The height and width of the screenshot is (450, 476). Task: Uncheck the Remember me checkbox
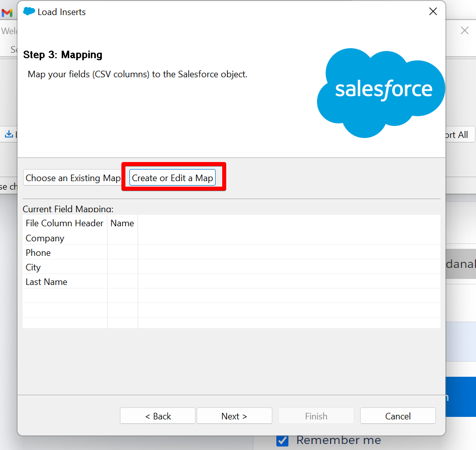[282, 440]
